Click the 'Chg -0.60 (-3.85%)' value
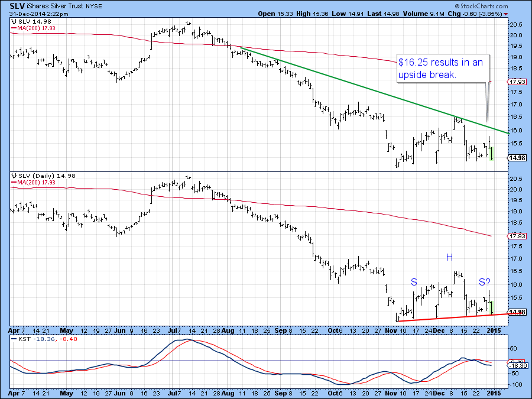Viewport: 532px width, 399px height. (x=475, y=14)
